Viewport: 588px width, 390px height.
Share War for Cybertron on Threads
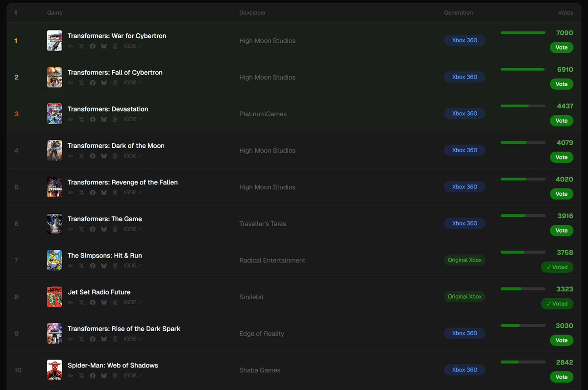[x=115, y=46]
